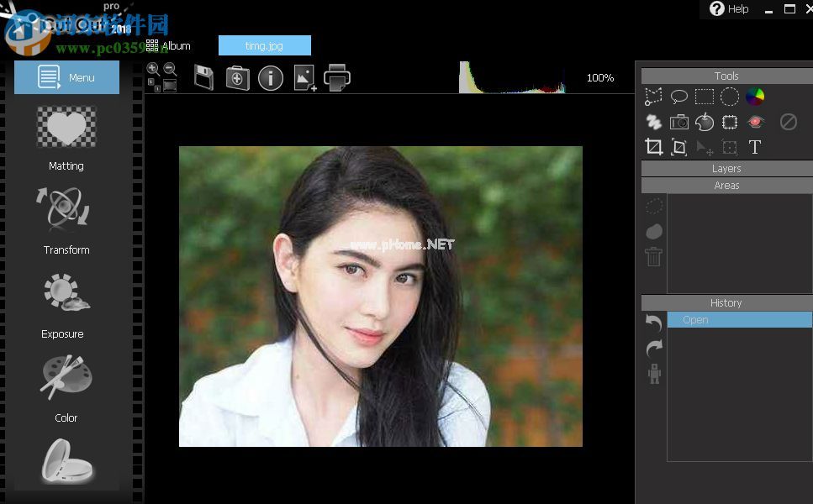Print the image with printer icon
Image resolution: width=813 pixels, height=504 pixels.
tap(337, 78)
